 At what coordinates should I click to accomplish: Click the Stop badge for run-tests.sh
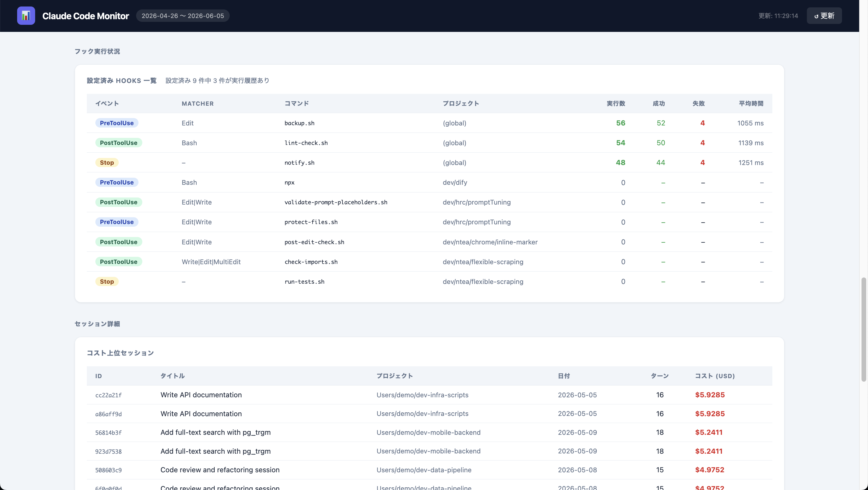pyautogui.click(x=107, y=281)
